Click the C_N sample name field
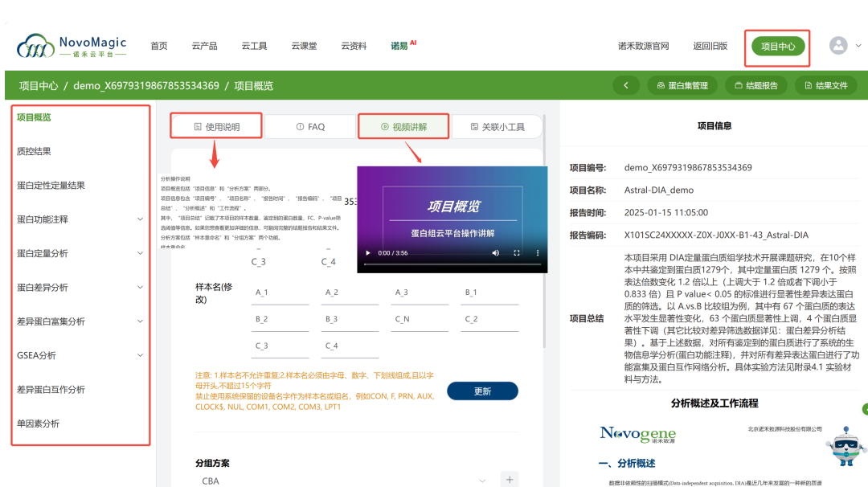Image resolution: width=868 pixels, height=487 pixels. [420, 320]
